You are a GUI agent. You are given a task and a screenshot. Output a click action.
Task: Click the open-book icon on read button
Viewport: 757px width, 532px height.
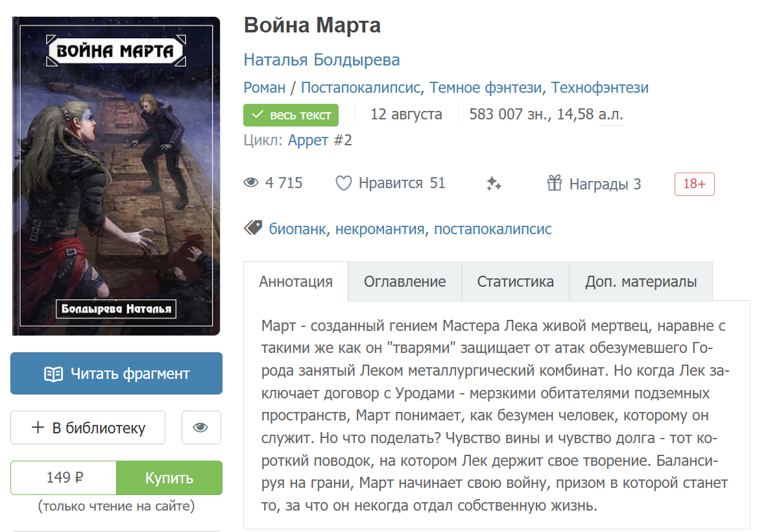coord(53,374)
